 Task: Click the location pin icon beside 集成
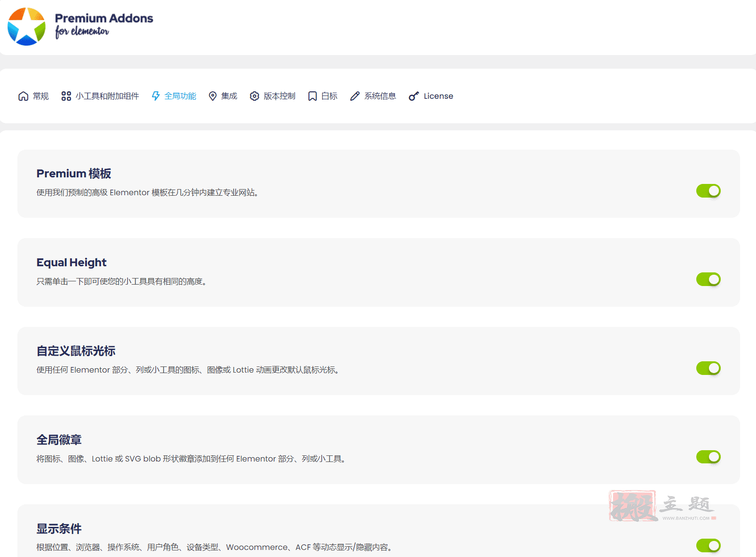point(213,96)
